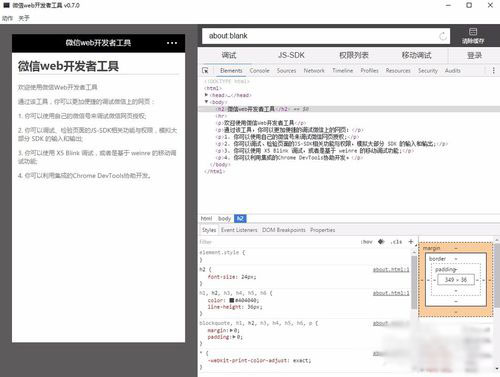
Task: Switch to the Console tab
Action: (259, 71)
